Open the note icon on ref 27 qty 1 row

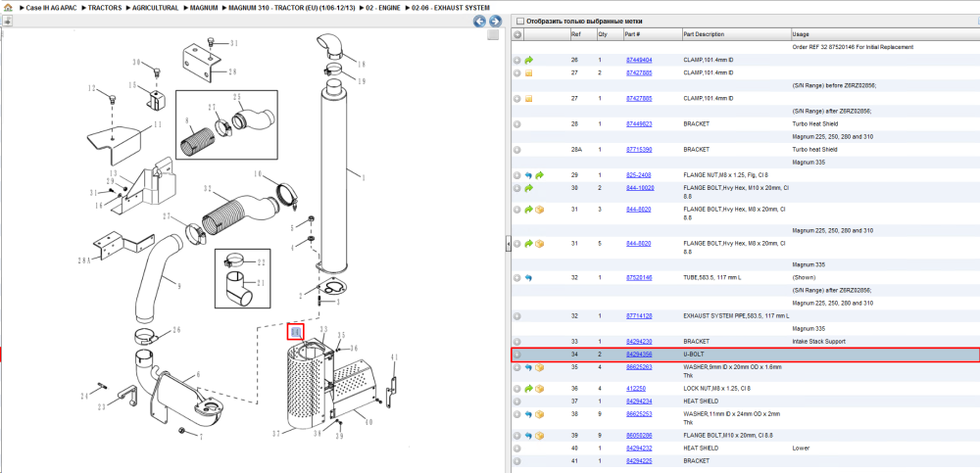tap(529, 99)
